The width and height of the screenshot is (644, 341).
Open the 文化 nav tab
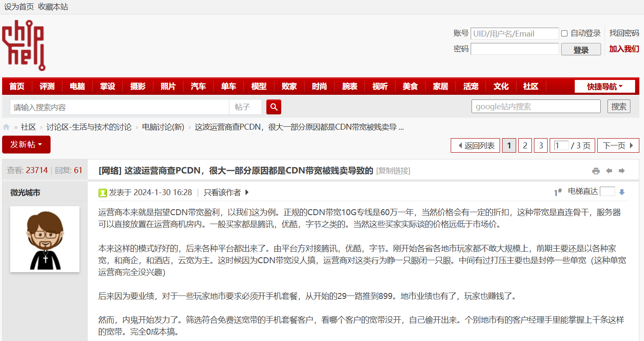501,86
